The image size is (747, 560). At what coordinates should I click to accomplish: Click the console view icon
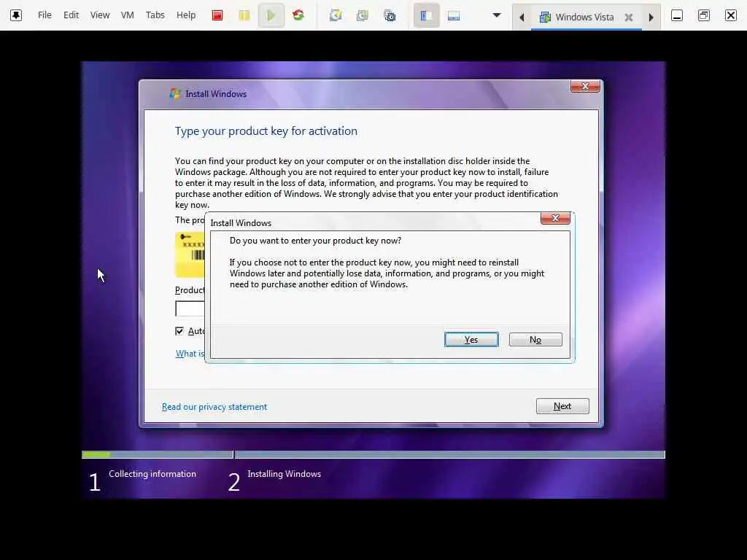point(454,16)
